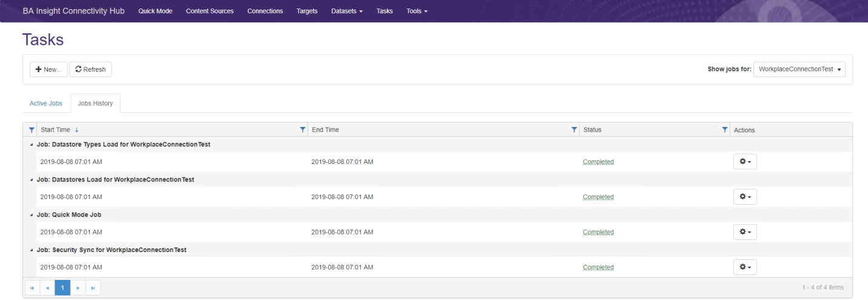
Task: Open the Tools menu in navbar
Action: [417, 12]
